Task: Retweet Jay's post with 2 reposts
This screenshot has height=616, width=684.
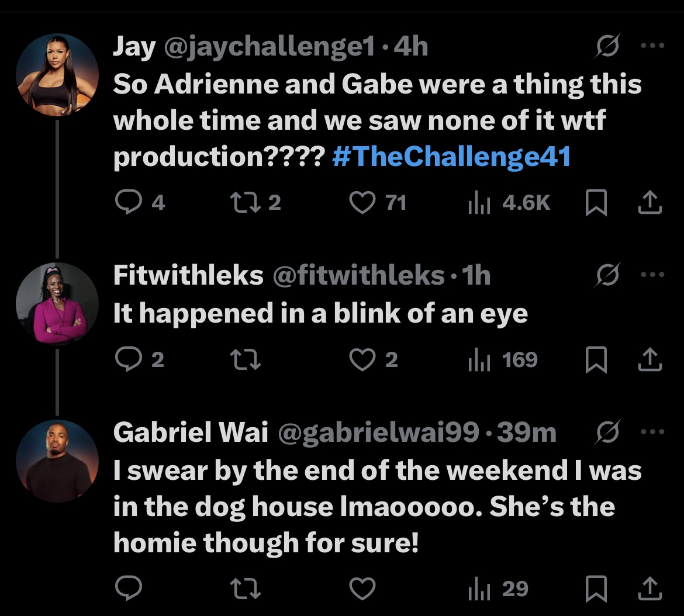Action: coord(245,203)
